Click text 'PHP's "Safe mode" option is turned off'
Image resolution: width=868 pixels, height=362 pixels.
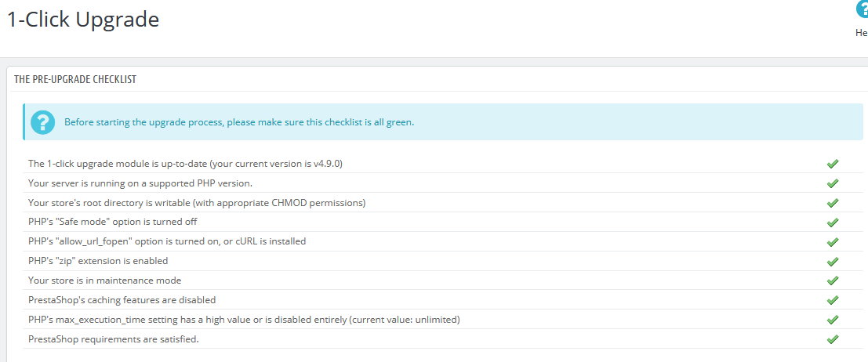[x=113, y=222]
